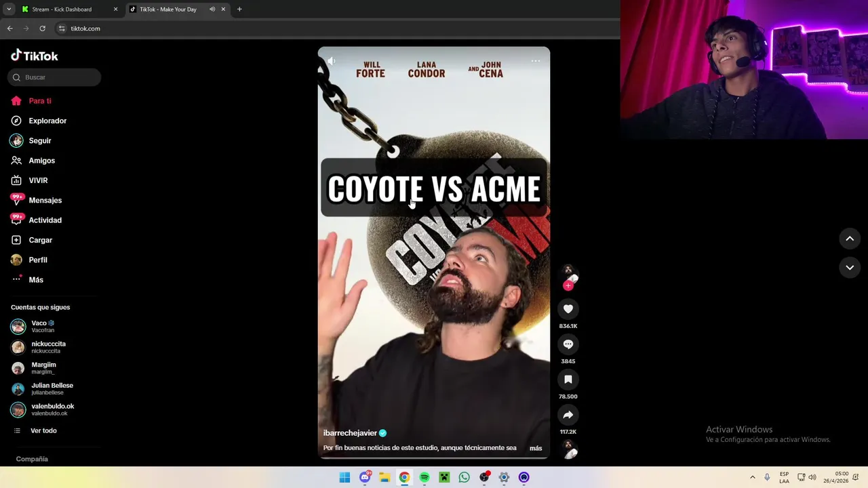Open the Windows Start menu
This screenshot has height=488, width=868.
[x=344, y=477]
